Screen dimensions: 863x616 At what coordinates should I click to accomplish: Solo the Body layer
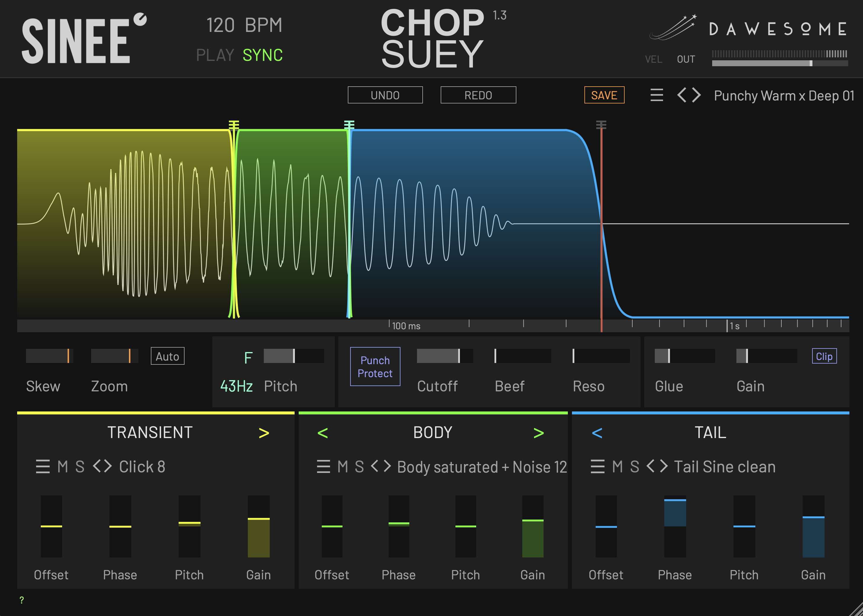pyautogui.click(x=359, y=466)
